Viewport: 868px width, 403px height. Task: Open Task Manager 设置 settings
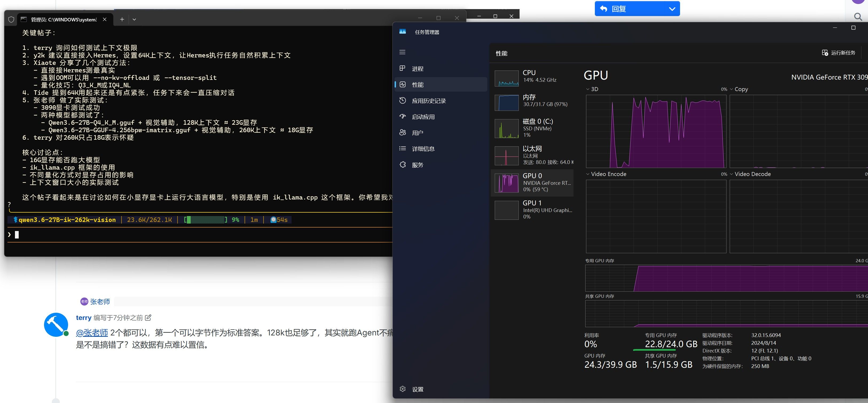[x=441, y=389]
